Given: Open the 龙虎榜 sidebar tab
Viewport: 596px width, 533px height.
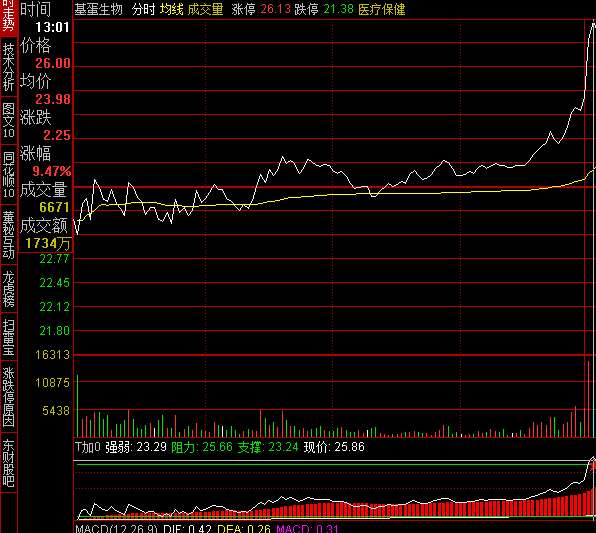Looking at the screenshot, I should 8,289.
